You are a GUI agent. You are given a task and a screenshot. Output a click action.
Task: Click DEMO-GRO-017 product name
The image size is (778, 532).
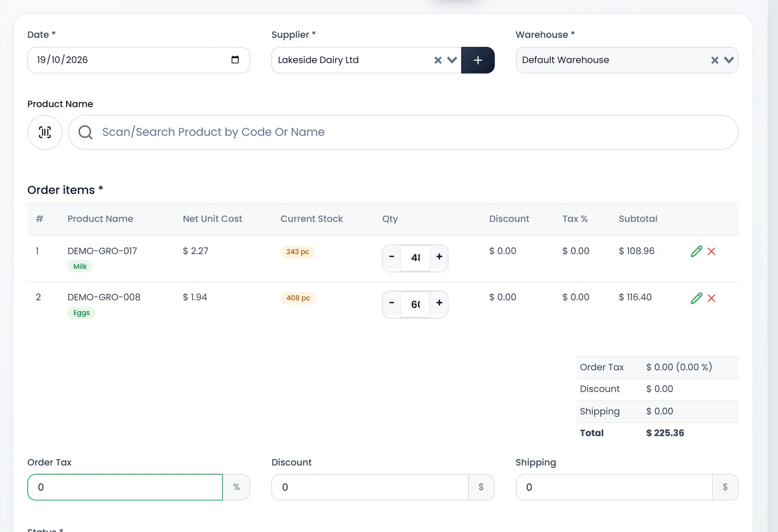[102, 251]
